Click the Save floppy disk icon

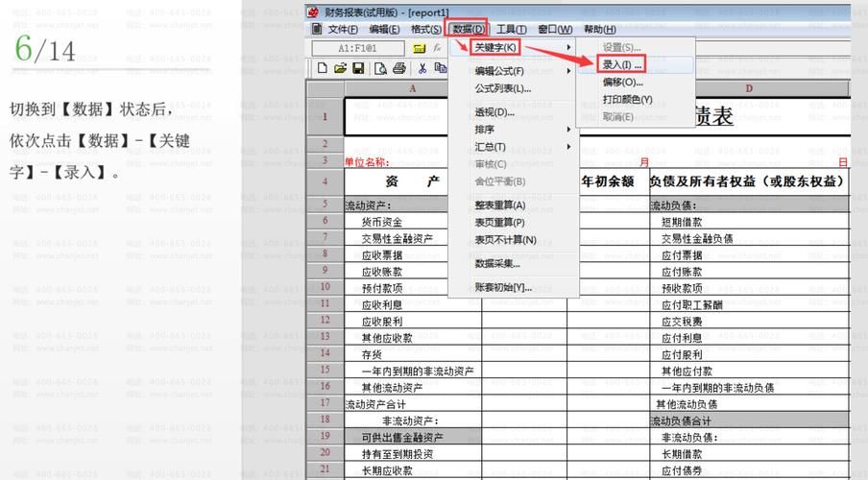(357, 68)
